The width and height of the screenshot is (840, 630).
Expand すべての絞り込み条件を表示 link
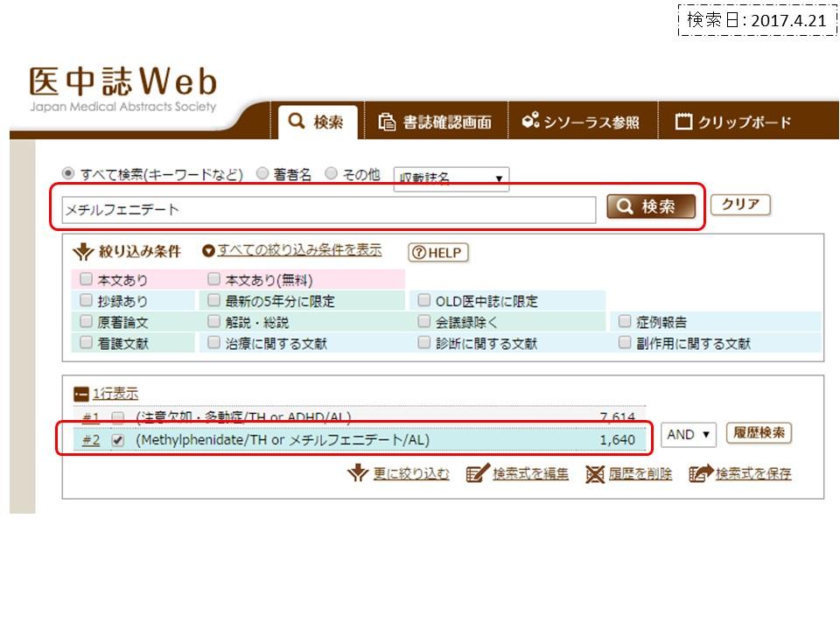click(x=299, y=250)
